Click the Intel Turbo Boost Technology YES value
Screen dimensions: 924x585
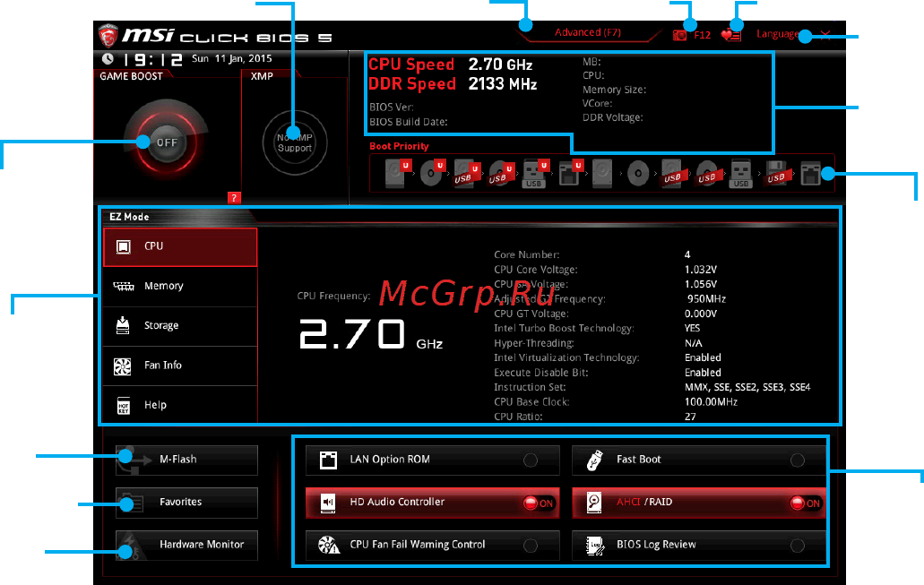point(692,328)
